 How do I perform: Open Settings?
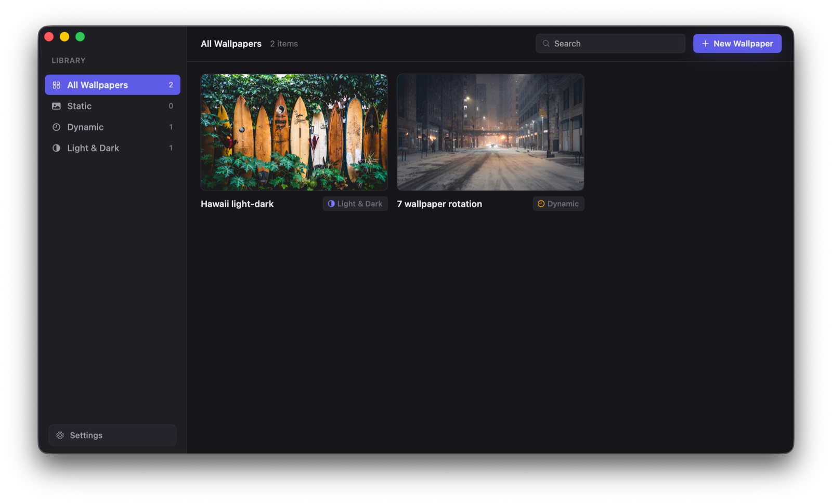point(112,435)
